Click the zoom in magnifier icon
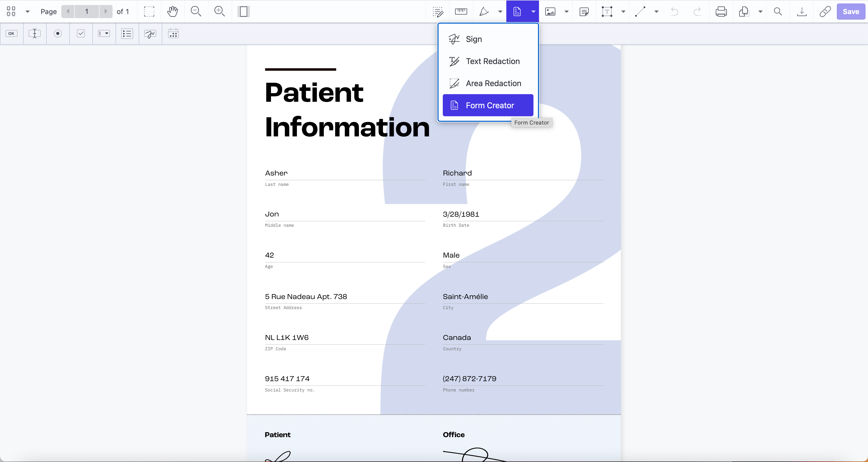The width and height of the screenshot is (868, 462). (220, 12)
